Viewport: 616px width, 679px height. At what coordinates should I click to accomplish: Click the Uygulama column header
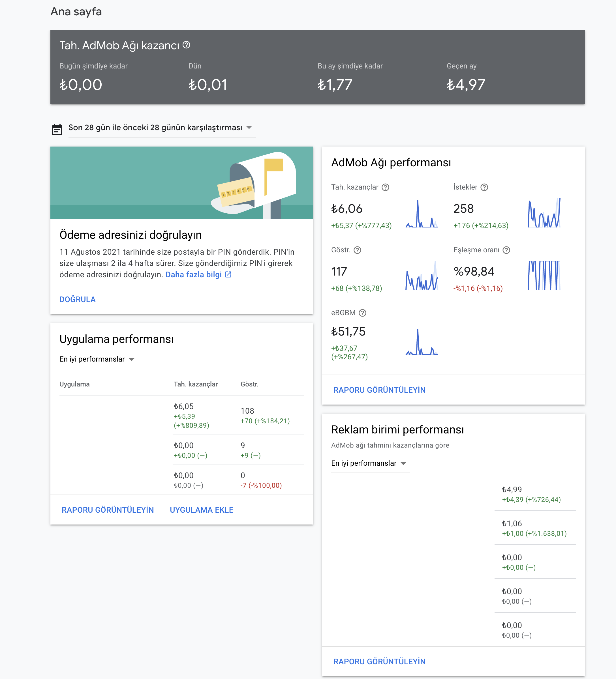pyautogui.click(x=74, y=384)
